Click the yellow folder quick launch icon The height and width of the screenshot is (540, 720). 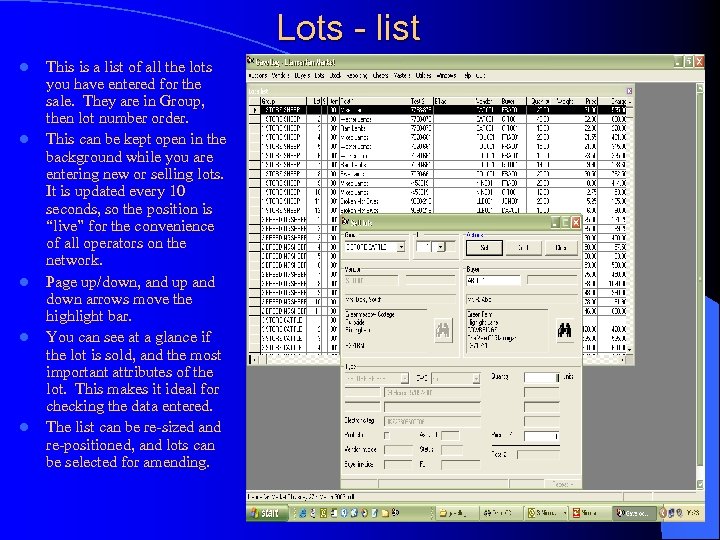point(385,513)
